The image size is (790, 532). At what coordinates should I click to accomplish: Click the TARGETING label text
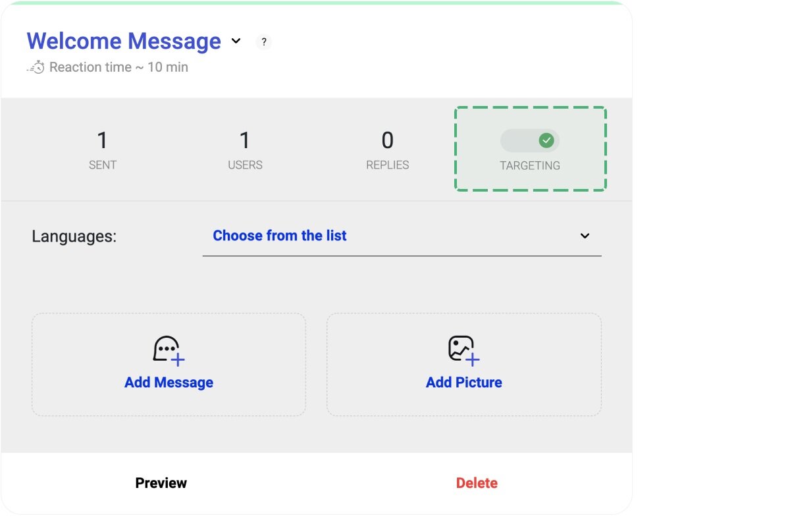tap(529, 166)
